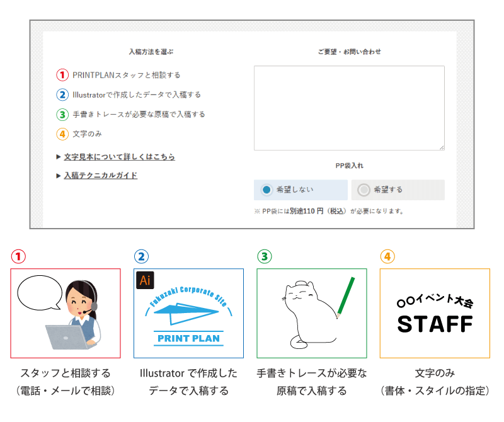504x422 pixels.
Task: Click the STAFF text sample thumbnail
Action: tap(435, 313)
